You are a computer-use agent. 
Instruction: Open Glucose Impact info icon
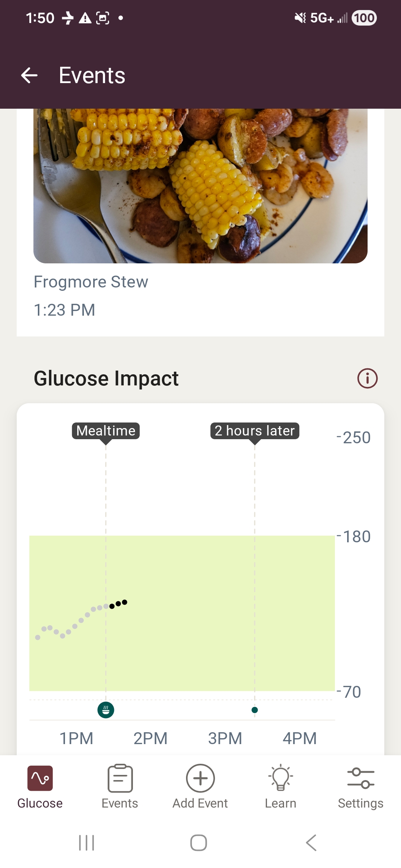tap(367, 378)
